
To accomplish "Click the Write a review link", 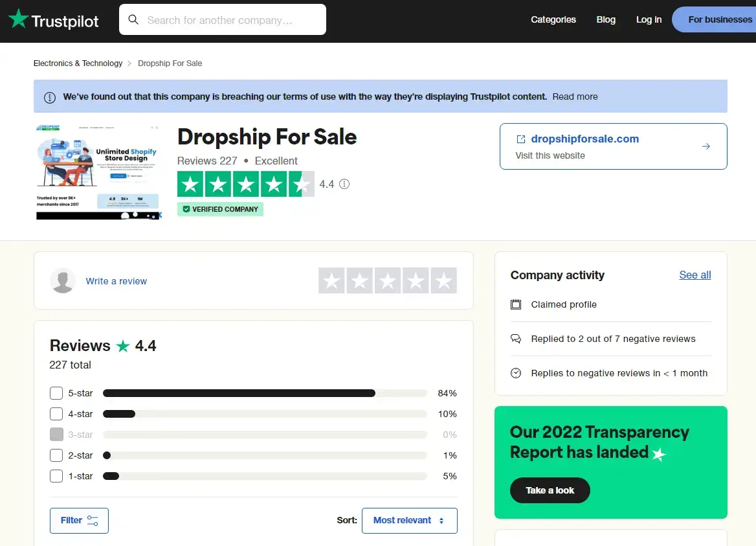I will pyautogui.click(x=117, y=281).
